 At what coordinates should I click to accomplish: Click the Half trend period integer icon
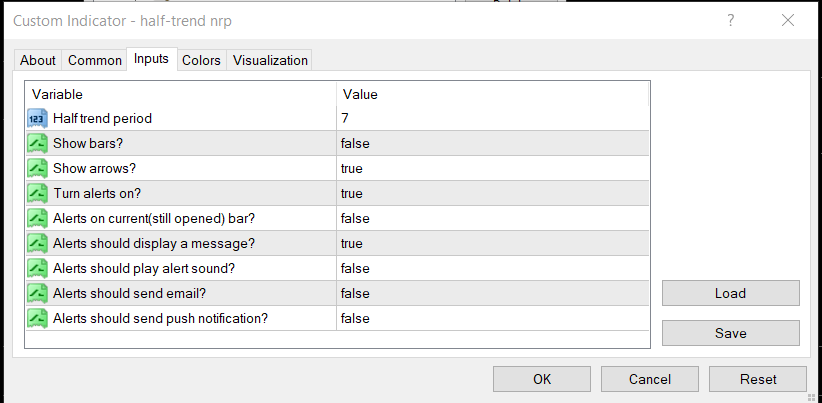click(38, 119)
